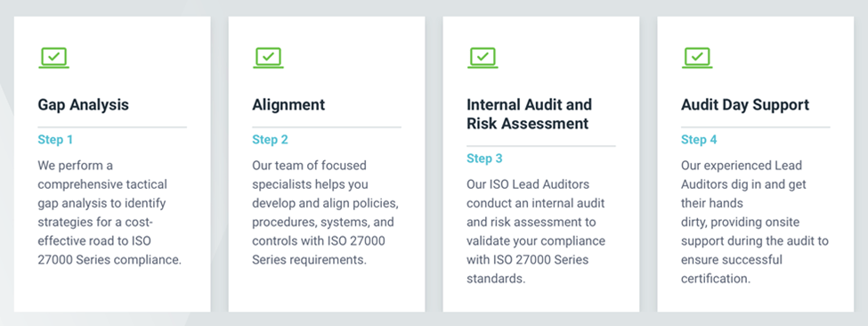Image resolution: width=868 pixels, height=326 pixels.
Task: Click the Step 3 label
Action: (x=484, y=159)
